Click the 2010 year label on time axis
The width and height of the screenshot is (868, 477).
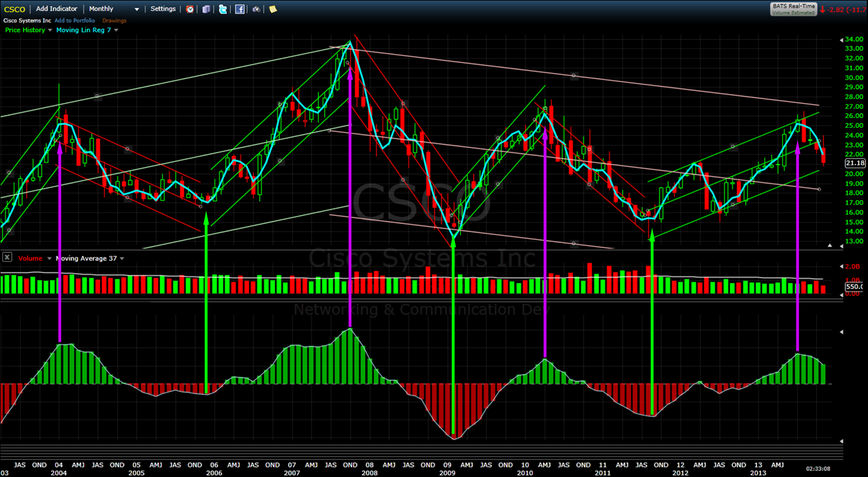(525, 473)
